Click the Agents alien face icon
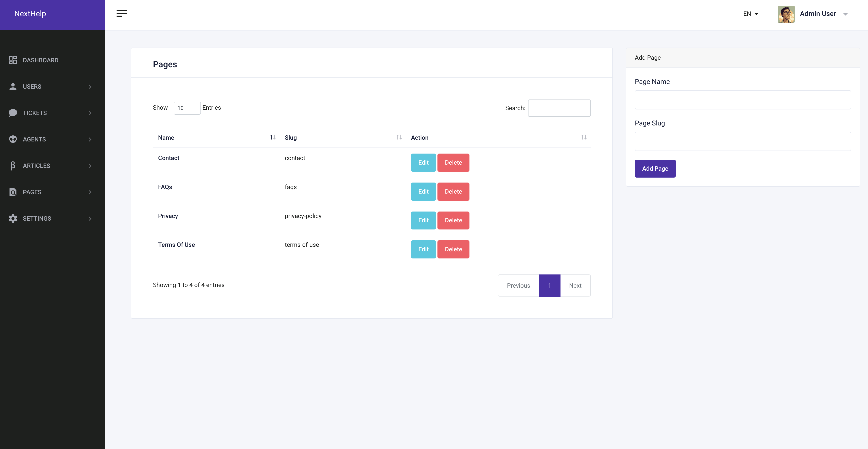The width and height of the screenshot is (868, 449). pos(13,139)
